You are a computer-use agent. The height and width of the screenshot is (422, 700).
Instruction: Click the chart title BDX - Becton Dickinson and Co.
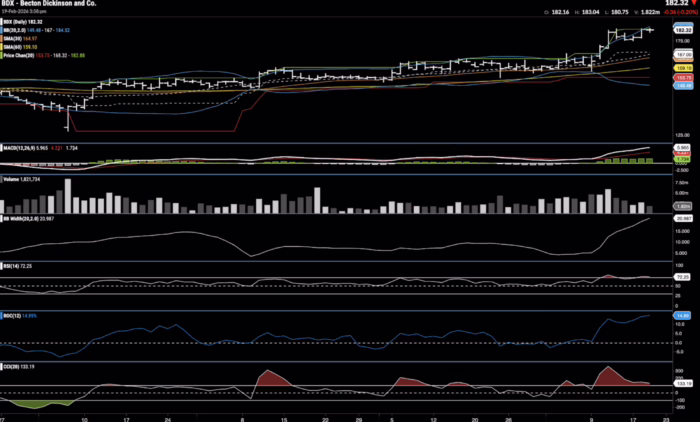48,3
